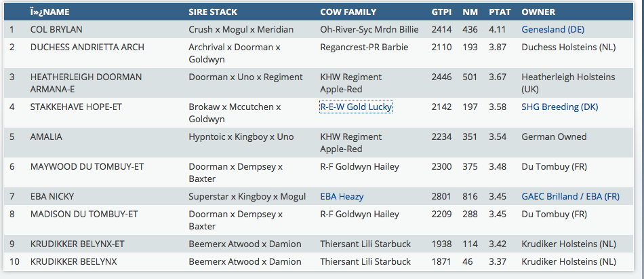644x279 pixels.
Task: Click the NM column header
Action: tap(470, 12)
